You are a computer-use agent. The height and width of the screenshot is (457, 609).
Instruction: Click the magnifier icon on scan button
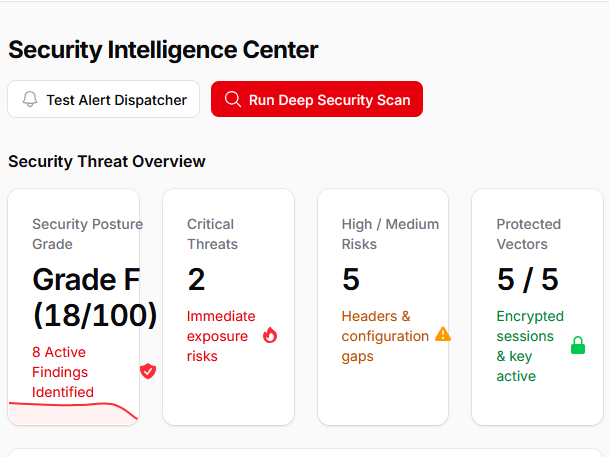click(x=232, y=99)
